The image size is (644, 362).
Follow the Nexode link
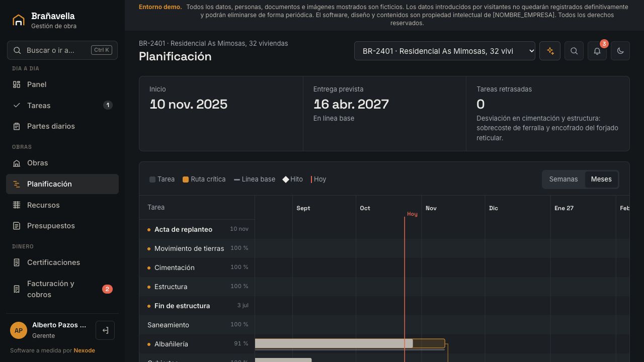pos(84,350)
